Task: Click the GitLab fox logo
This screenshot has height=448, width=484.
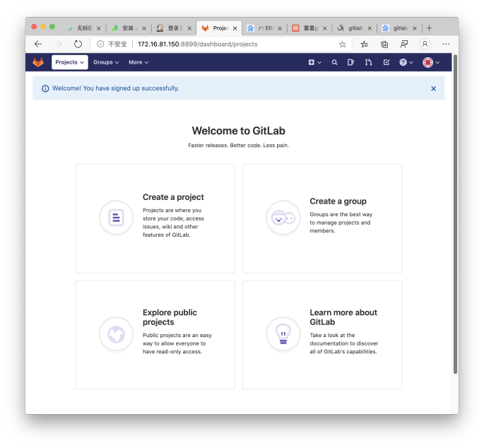Action: (38, 62)
